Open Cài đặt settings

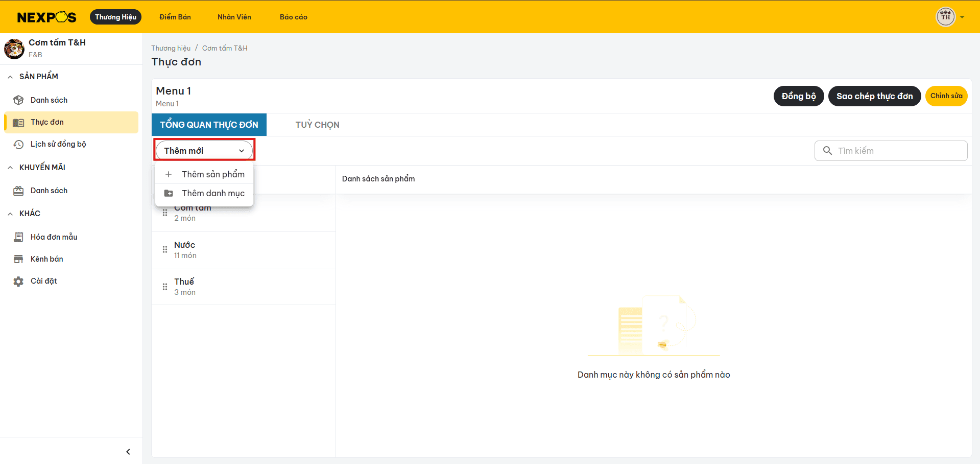[44, 281]
